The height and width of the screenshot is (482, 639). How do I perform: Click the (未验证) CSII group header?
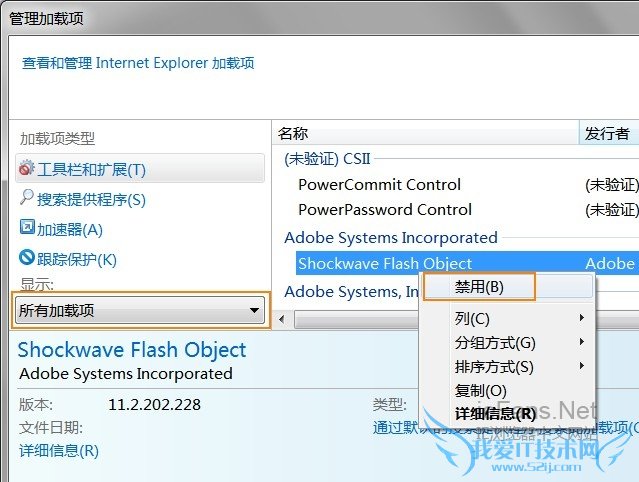tap(327, 158)
